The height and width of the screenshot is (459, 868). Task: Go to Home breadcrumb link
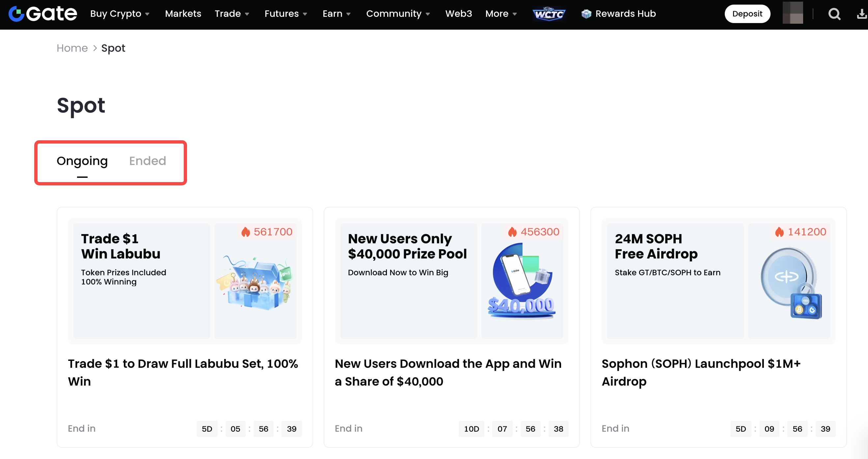point(72,48)
